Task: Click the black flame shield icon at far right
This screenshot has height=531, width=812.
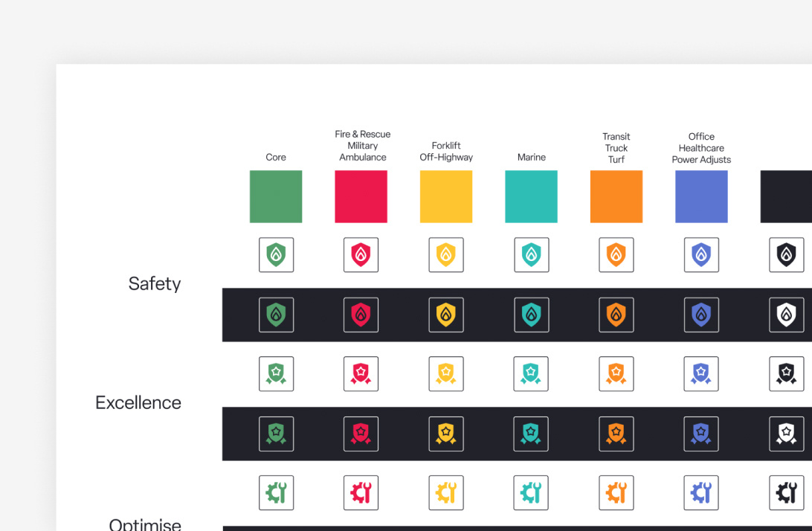Action: click(786, 254)
